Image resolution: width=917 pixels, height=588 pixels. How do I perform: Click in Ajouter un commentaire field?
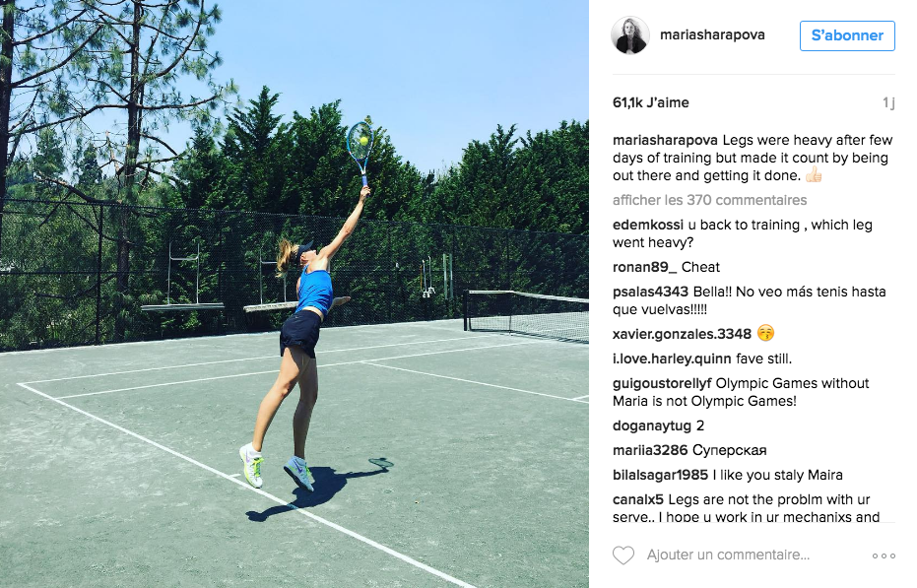[x=728, y=555]
